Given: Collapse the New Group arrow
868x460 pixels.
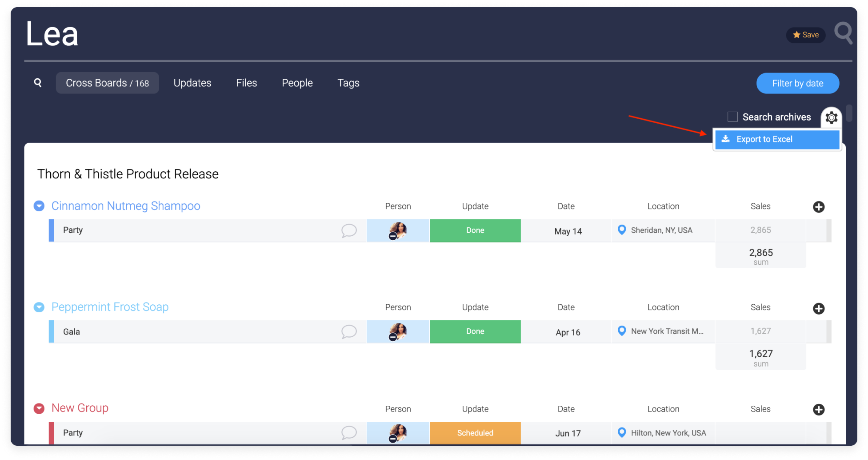Looking at the screenshot, I should [39, 408].
